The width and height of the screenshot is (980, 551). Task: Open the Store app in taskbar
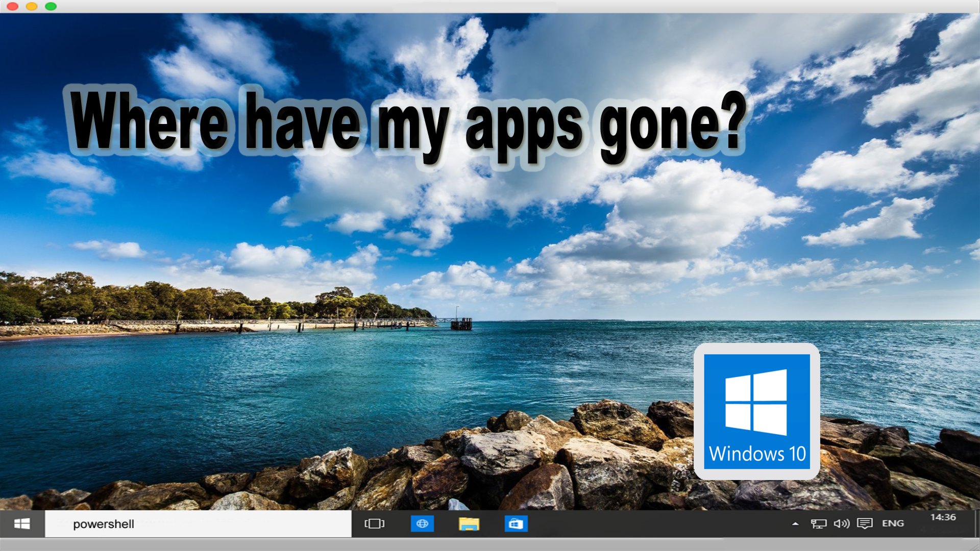tap(516, 524)
